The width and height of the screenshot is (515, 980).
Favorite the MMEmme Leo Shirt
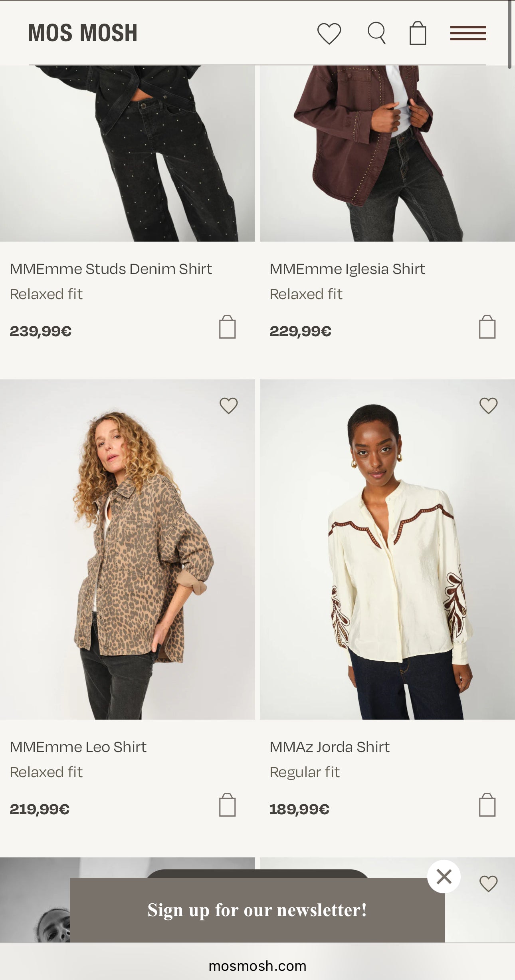tap(228, 406)
